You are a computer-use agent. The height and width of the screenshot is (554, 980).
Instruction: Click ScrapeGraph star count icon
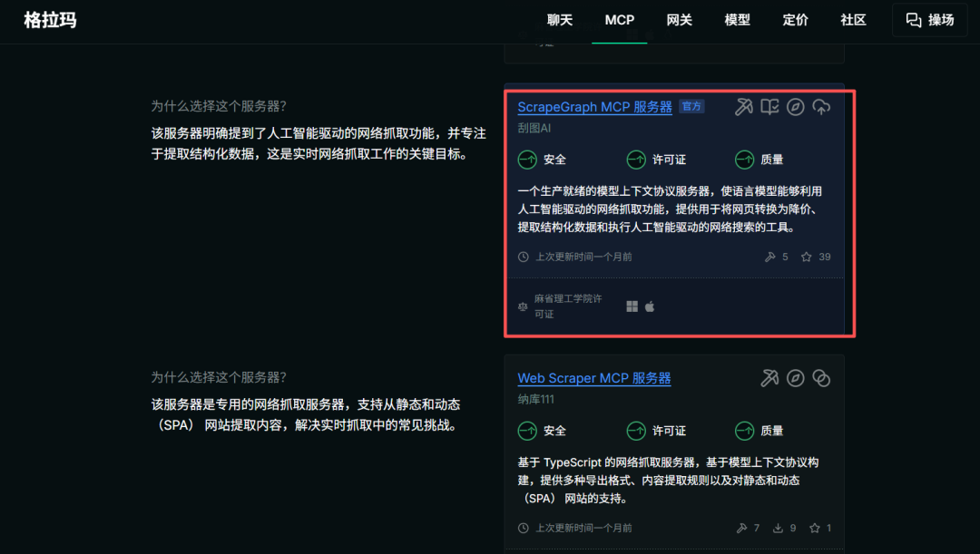pos(807,257)
